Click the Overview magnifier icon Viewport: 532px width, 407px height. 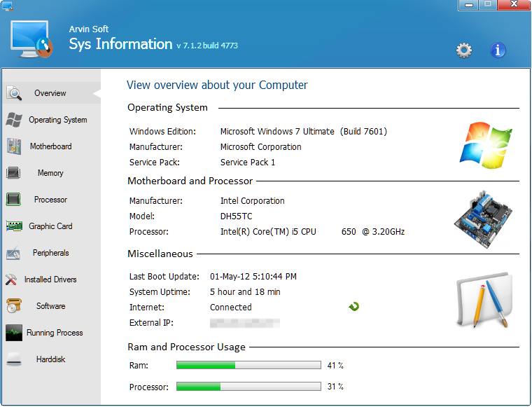(x=15, y=93)
